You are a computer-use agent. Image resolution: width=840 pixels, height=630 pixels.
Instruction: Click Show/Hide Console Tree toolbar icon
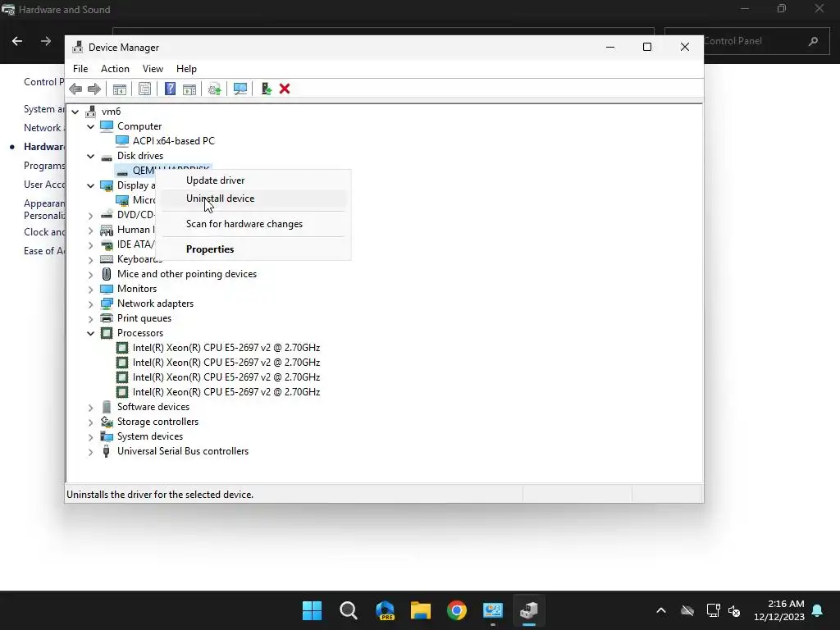tap(120, 89)
